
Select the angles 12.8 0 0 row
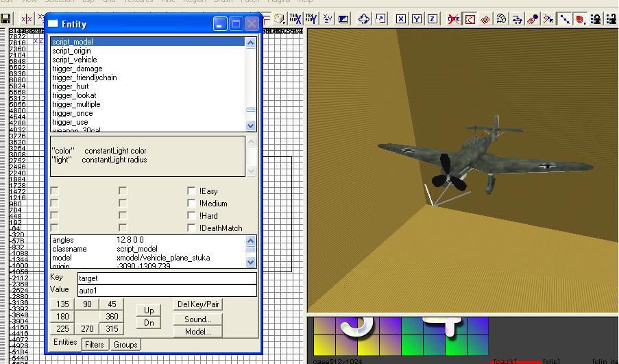click(148, 240)
